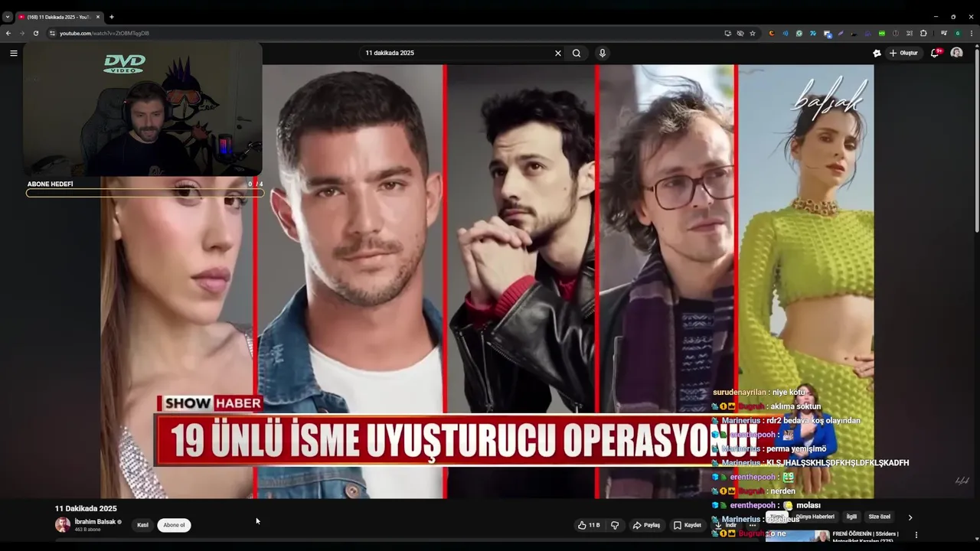Viewport: 980px width, 551px height.
Task: Click the orange C extension icon
Action: (x=772, y=33)
